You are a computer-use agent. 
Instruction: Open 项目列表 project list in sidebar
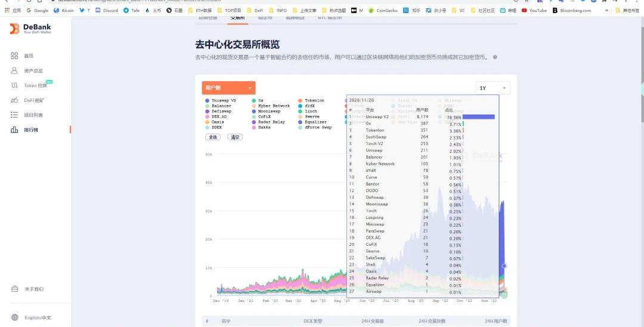[27, 115]
